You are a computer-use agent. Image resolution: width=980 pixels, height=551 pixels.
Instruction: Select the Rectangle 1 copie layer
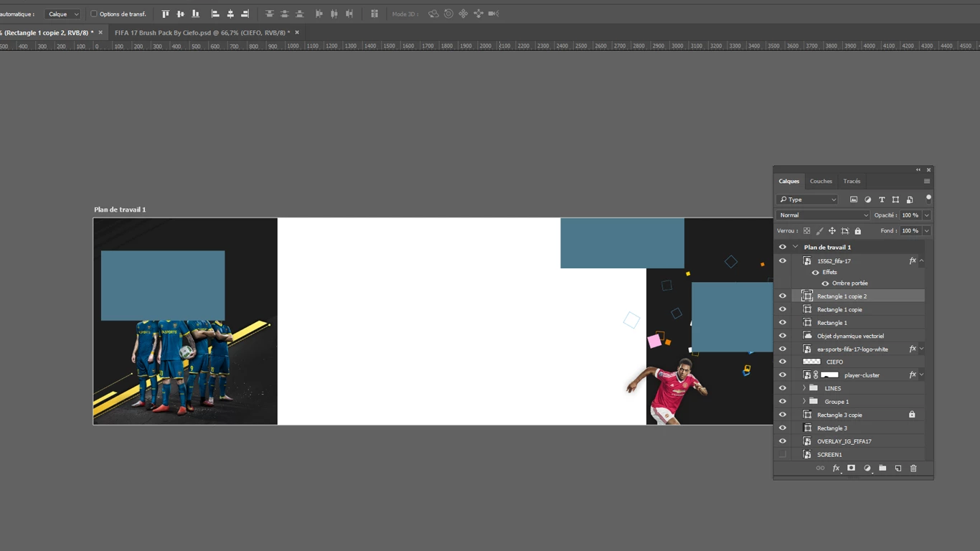click(x=857, y=310)
